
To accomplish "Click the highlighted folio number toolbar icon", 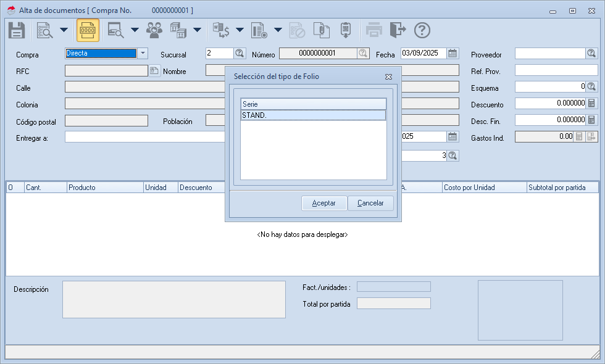I will tap(88, 30).
